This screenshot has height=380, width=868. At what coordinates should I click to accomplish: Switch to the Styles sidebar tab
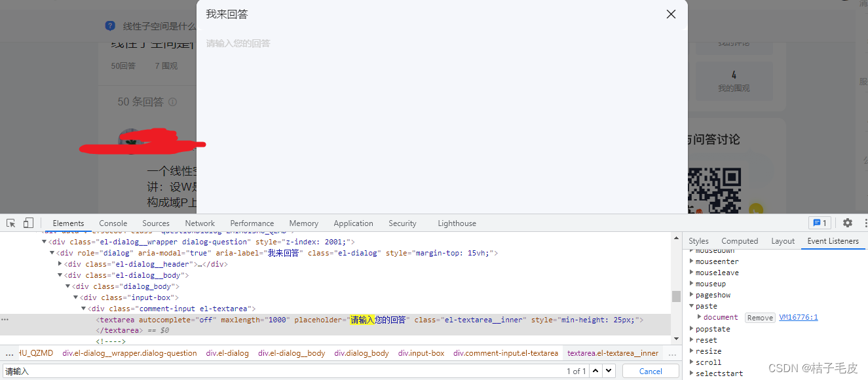coord(698,241)
